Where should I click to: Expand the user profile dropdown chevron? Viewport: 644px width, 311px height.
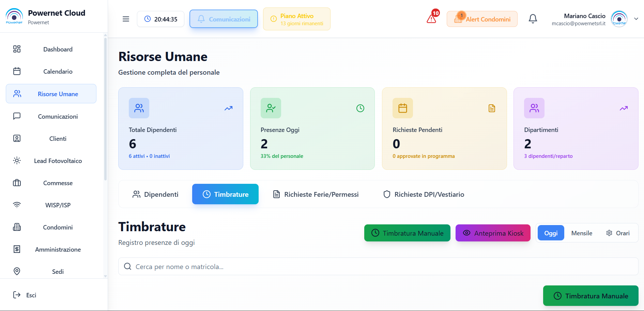tap(636, 19)
